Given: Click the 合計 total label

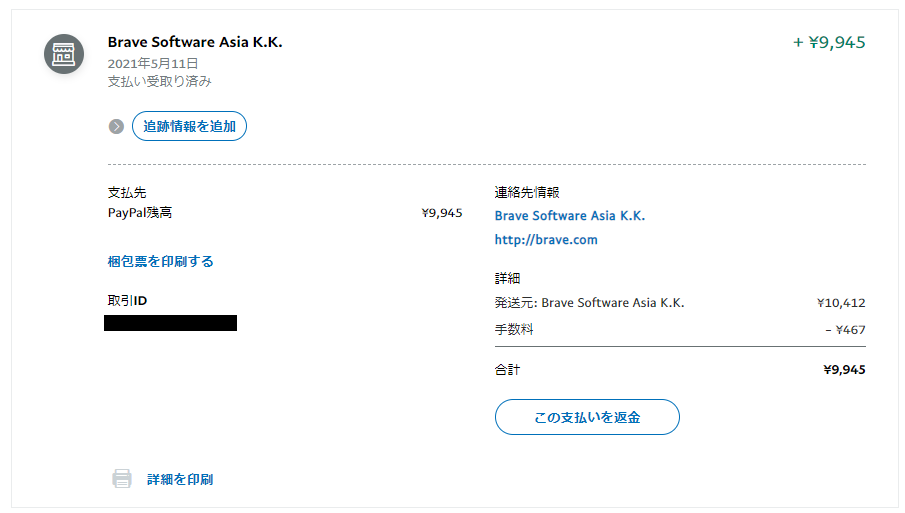Looking at the screenshot, I should 507,369.
